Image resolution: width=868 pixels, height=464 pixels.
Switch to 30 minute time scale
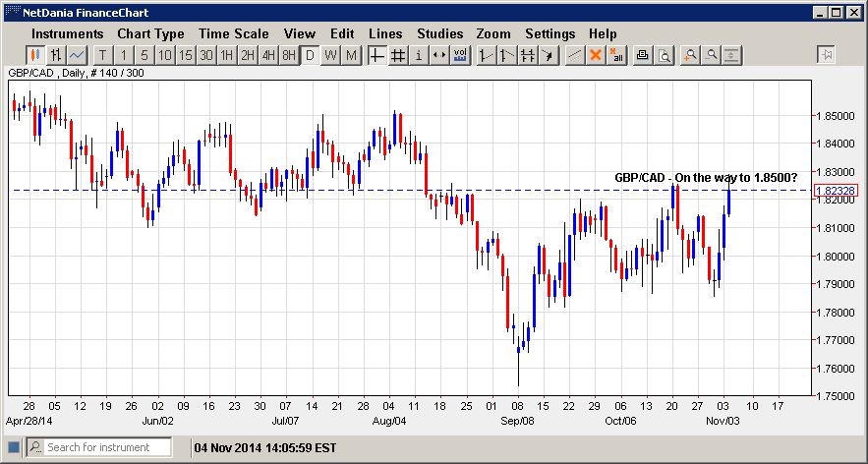click(x=206, y=55)
